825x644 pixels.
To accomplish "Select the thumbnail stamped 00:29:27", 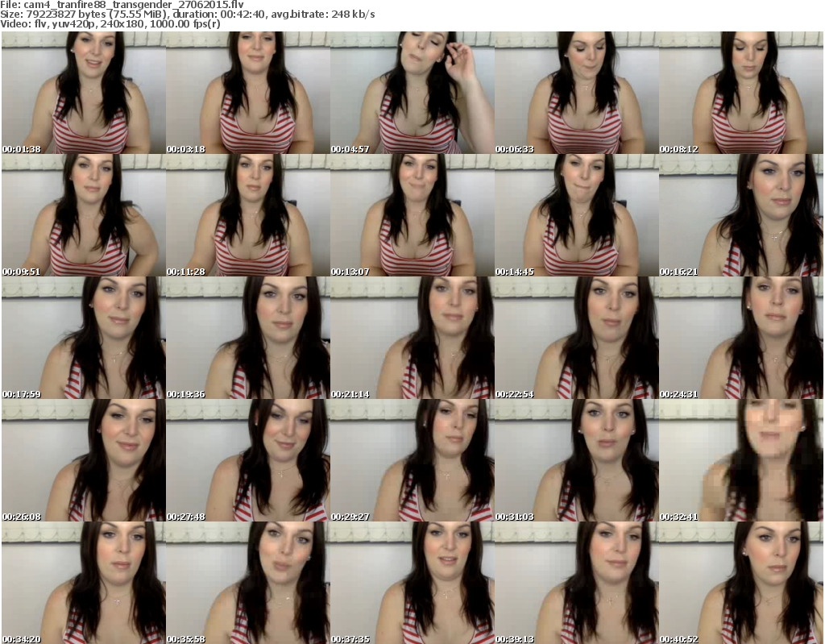I will 412,460.
